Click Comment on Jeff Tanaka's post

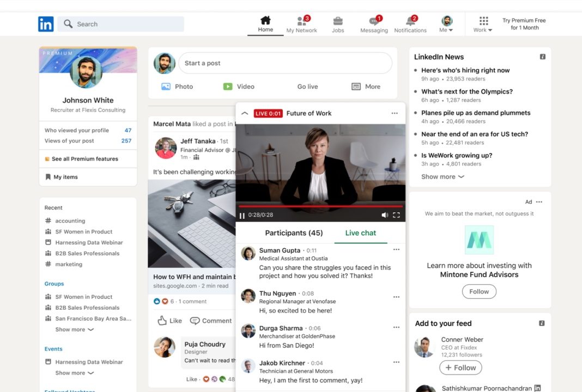211,321
